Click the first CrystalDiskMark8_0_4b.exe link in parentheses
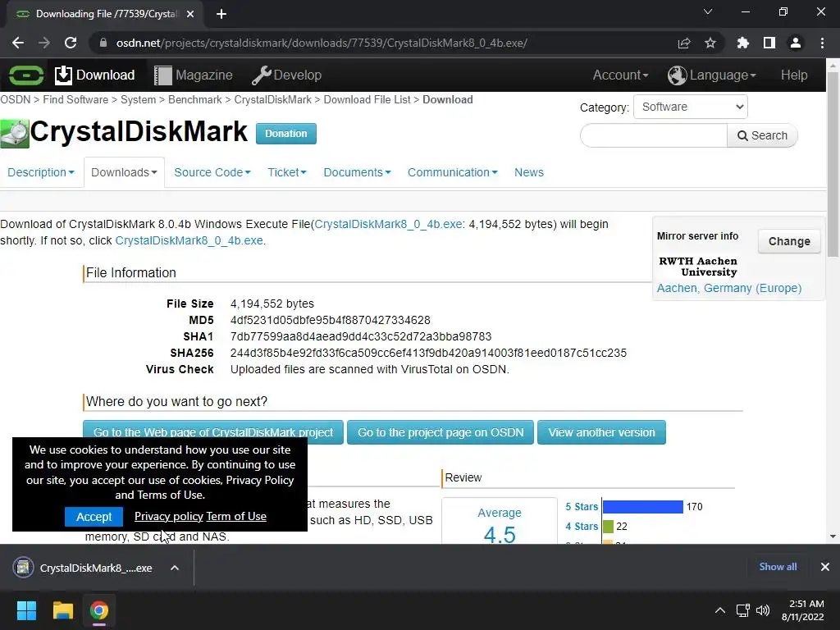Viewport: 840px width, 630px height. point(388,224)
